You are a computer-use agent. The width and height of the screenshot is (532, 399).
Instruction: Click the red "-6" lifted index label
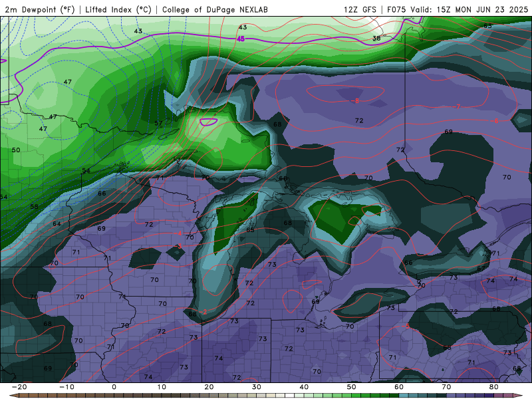coord(494,121)
